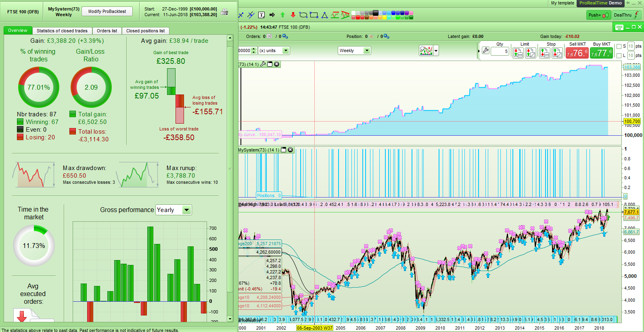Open the Weekly timeframe dropdown
The height and width of the screenshot is (332, 644).
point(354,50)
